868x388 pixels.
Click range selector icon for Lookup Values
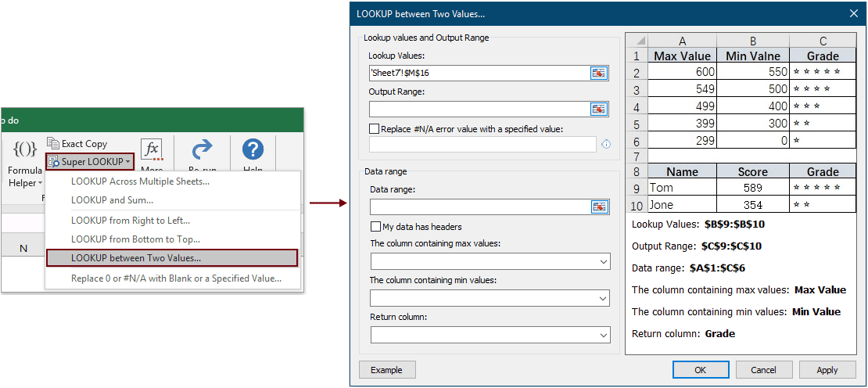point(599,73)
